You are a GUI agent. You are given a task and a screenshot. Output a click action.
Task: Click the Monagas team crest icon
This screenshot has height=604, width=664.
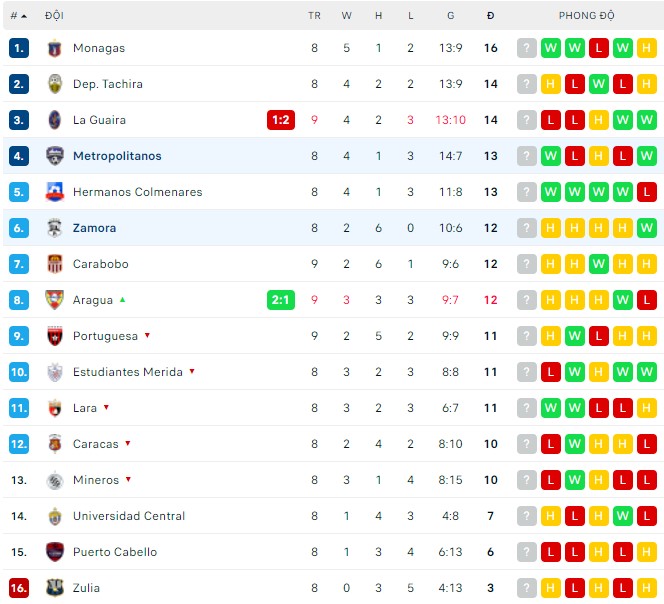pyautogui.click(x=54, y=48)
